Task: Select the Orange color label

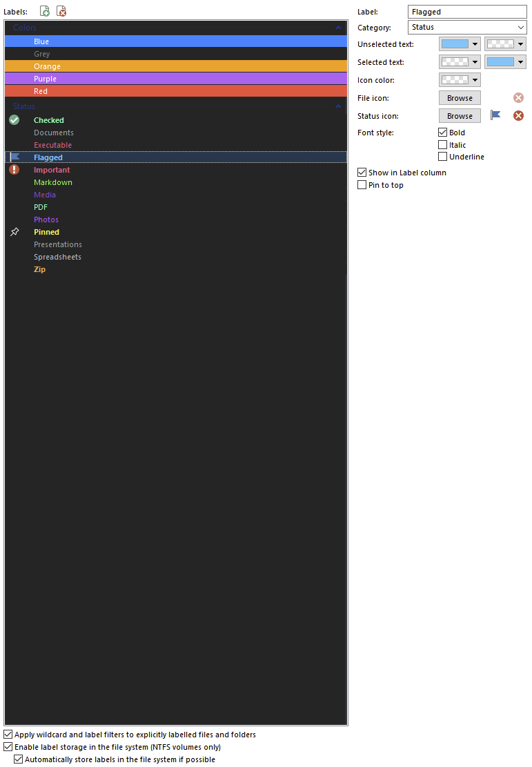Action: click(x=176, y=66)
